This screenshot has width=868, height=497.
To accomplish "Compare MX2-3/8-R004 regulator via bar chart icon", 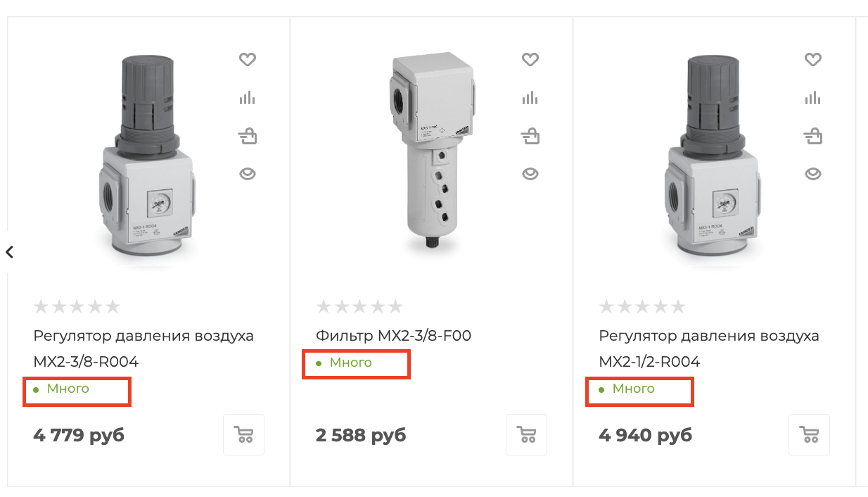I will tap(247, 98).
